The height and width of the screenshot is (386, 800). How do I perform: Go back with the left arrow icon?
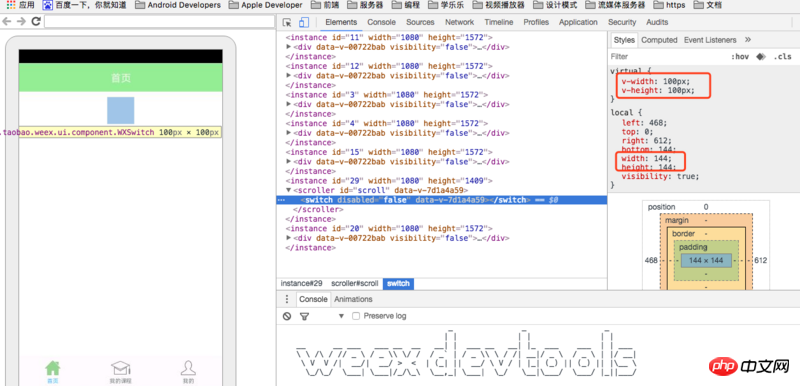coord(7,21)
